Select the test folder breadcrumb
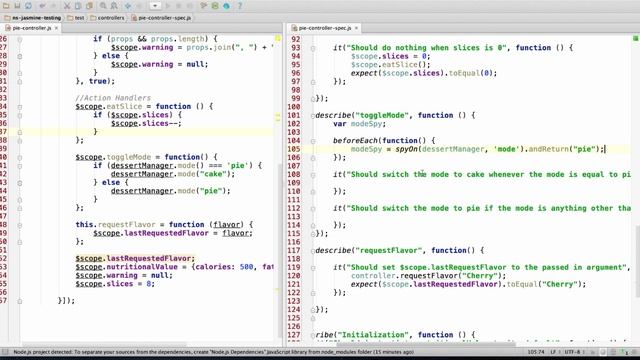 (76, 18)
